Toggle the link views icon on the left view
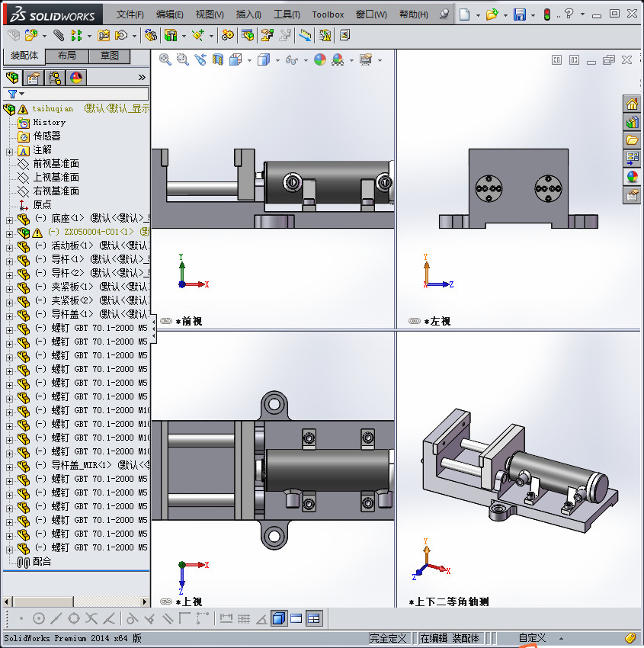The height and width of the screenshot is (648, 644). [415, 321]
